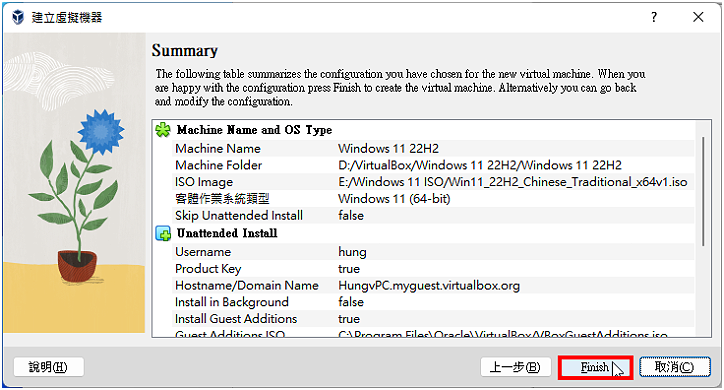Select the Skip Unattended Install label
The height and width of the screenshot is (390, 724).
[x=239, y=216]
